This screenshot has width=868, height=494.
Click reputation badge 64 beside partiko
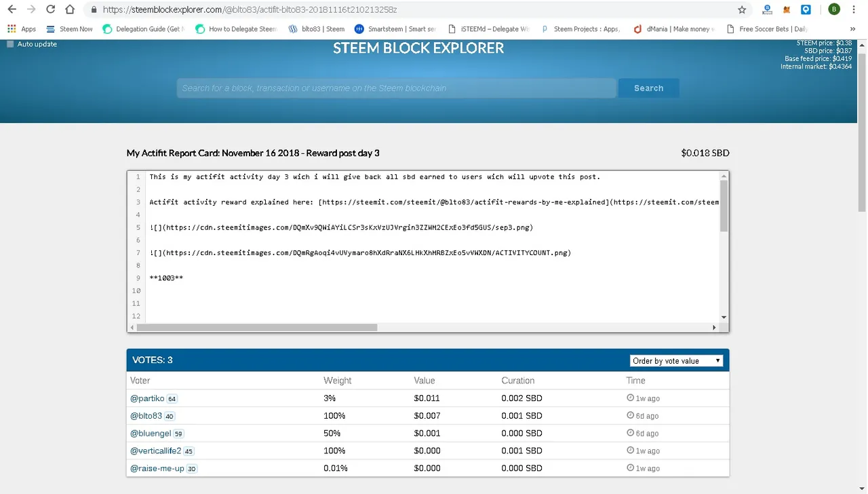coord(172,399)
